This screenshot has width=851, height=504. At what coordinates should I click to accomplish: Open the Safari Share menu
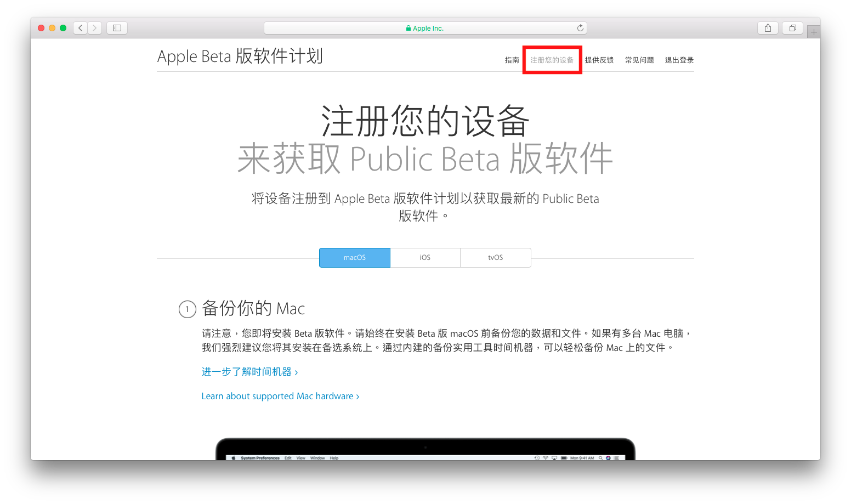pyautogui.click(x=768, y=28)
